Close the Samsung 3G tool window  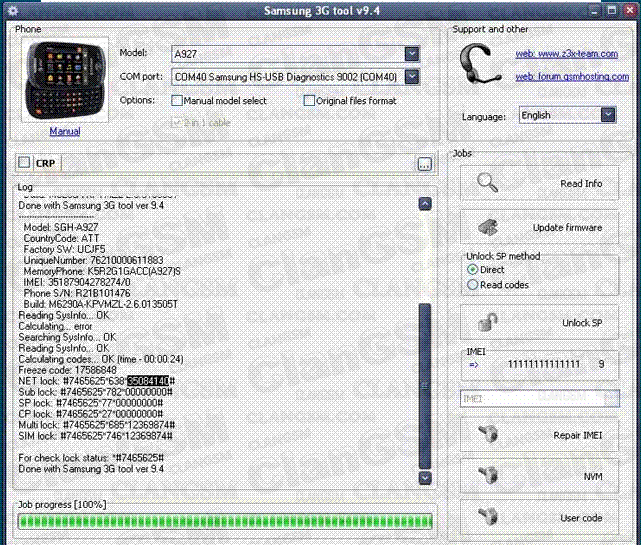[630, 10]
